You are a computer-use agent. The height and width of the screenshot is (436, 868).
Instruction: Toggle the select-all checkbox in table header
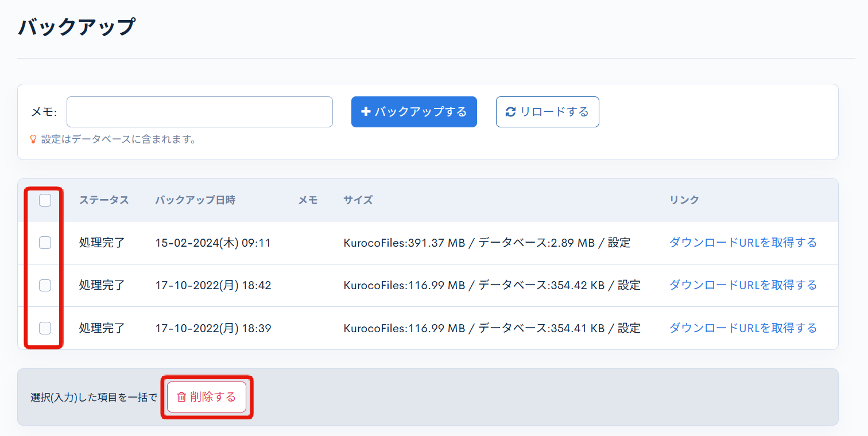coord(44,200)
